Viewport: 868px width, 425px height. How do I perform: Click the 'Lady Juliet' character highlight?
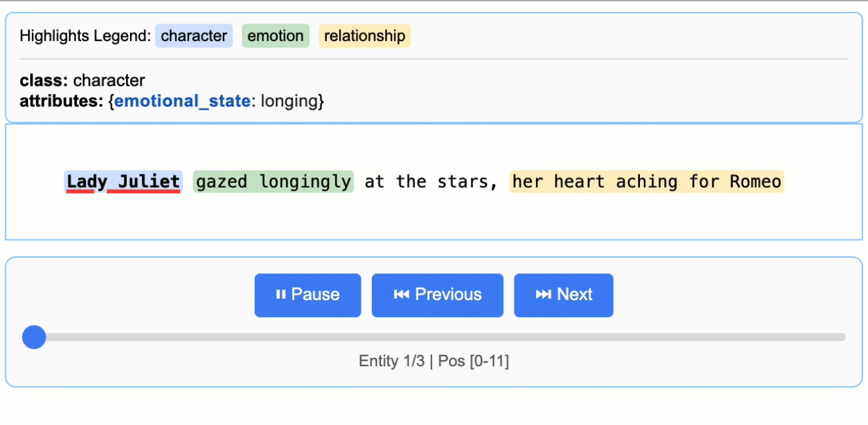(122, 181)
